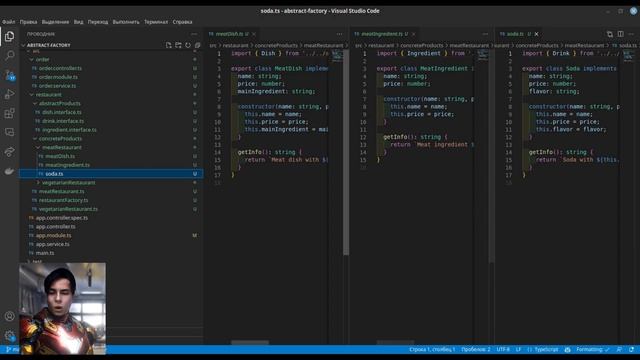Open the Переход menu

click(98, 22)
